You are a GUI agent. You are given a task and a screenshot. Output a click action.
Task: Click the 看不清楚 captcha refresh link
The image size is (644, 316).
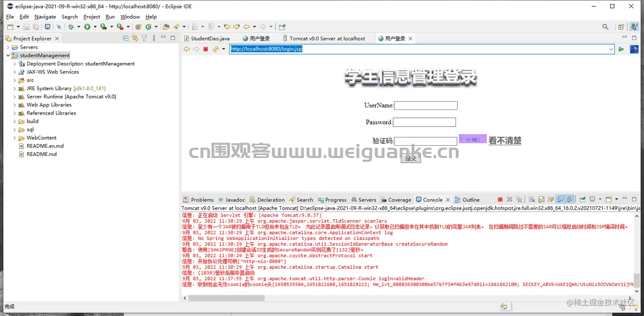[x=505, y=141]
